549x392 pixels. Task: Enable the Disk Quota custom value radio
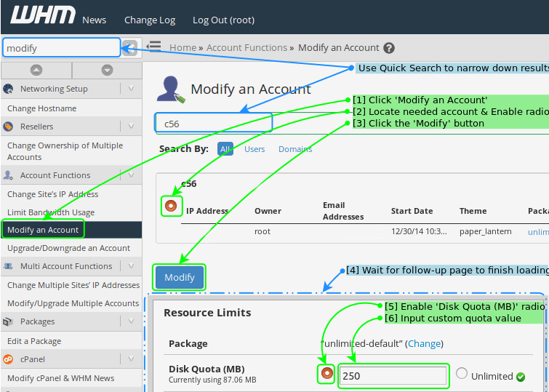[327, 374]
